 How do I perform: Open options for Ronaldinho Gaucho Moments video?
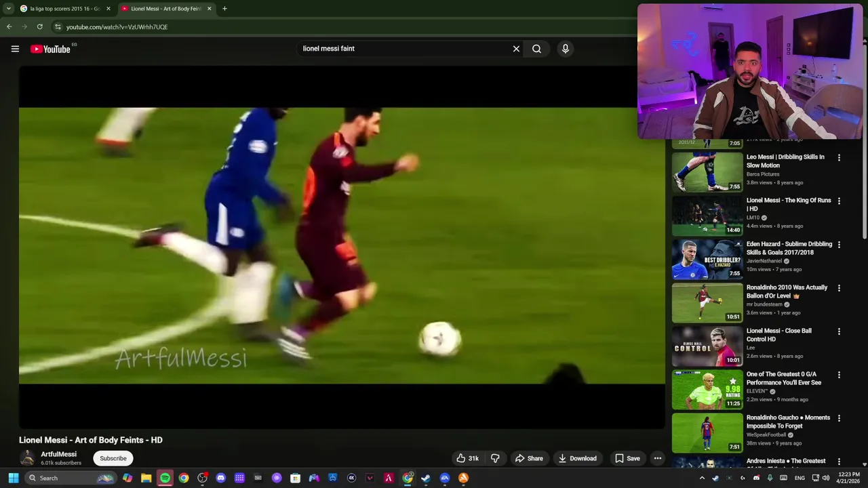point(839,418)
